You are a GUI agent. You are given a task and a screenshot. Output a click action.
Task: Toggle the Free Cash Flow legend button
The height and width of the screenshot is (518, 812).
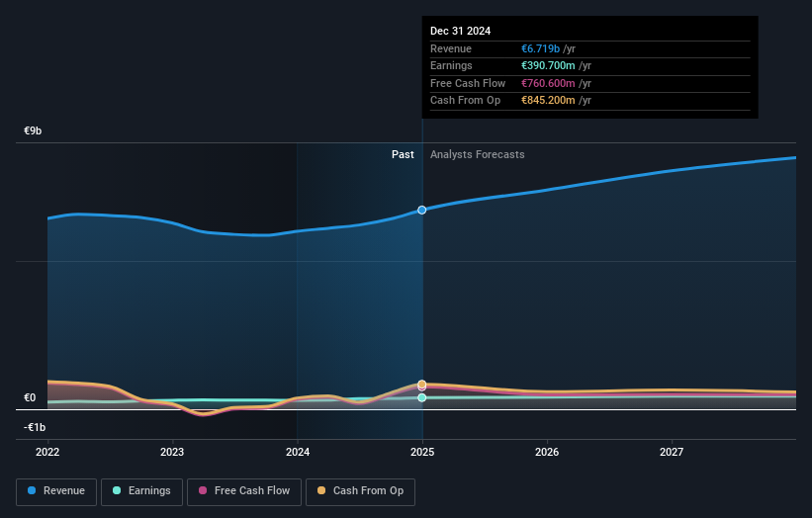click(x=244, y=491)
